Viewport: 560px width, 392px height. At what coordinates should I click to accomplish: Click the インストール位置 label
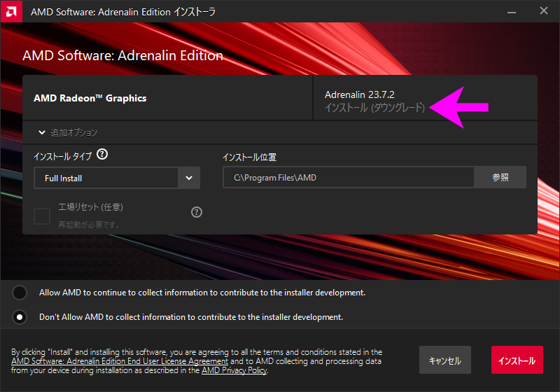pyautogui.click(x=249, y=157)
